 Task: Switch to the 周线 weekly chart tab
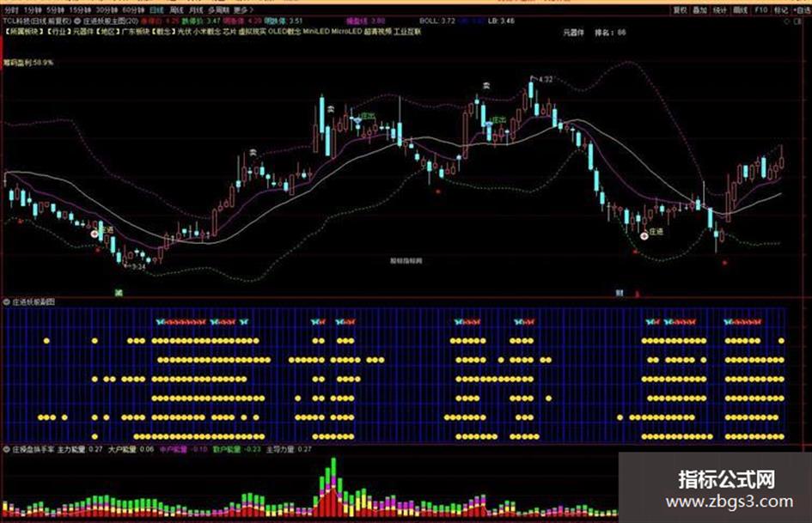pos(177,10)
